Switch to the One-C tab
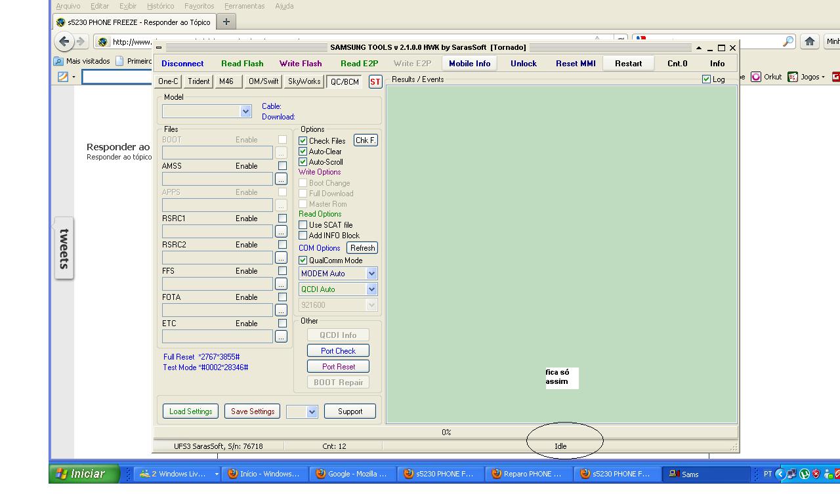 click(x=168, y=81)
